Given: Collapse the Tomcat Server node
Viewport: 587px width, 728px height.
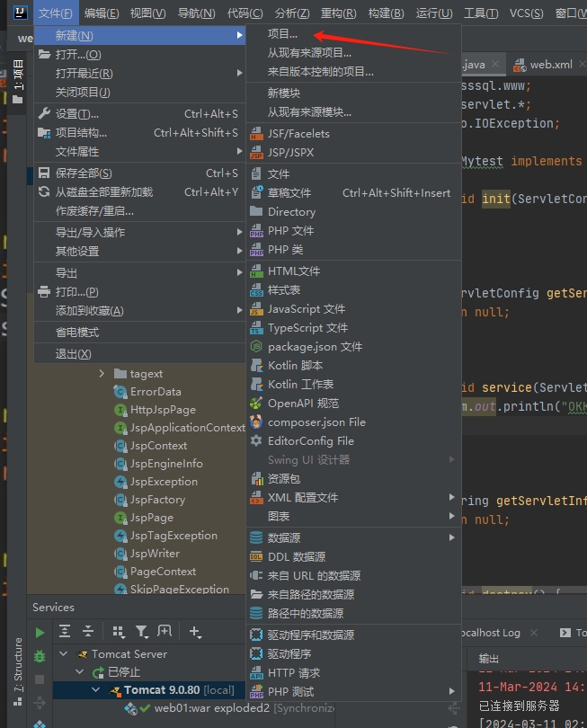Looking at the screenshot, I should [x=64, y=653].
